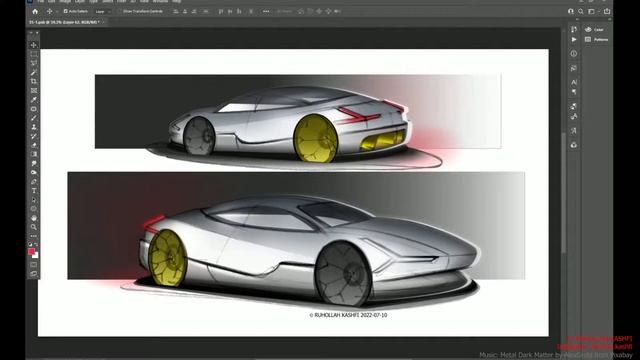The height and width of the screenshot is (360, 640).
Task: Open more align options three dots
Action: (266, 11)
